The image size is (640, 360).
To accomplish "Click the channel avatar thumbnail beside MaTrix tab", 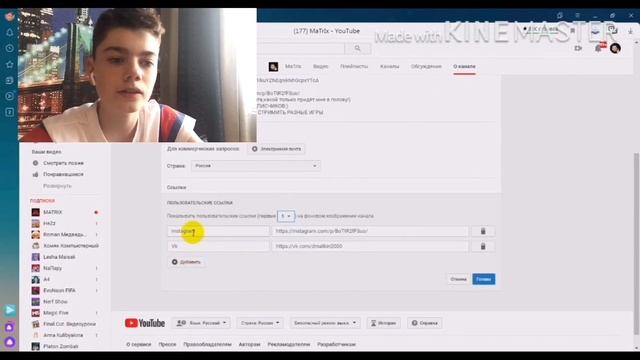I will pyautogui.click(x=273, y=67).
